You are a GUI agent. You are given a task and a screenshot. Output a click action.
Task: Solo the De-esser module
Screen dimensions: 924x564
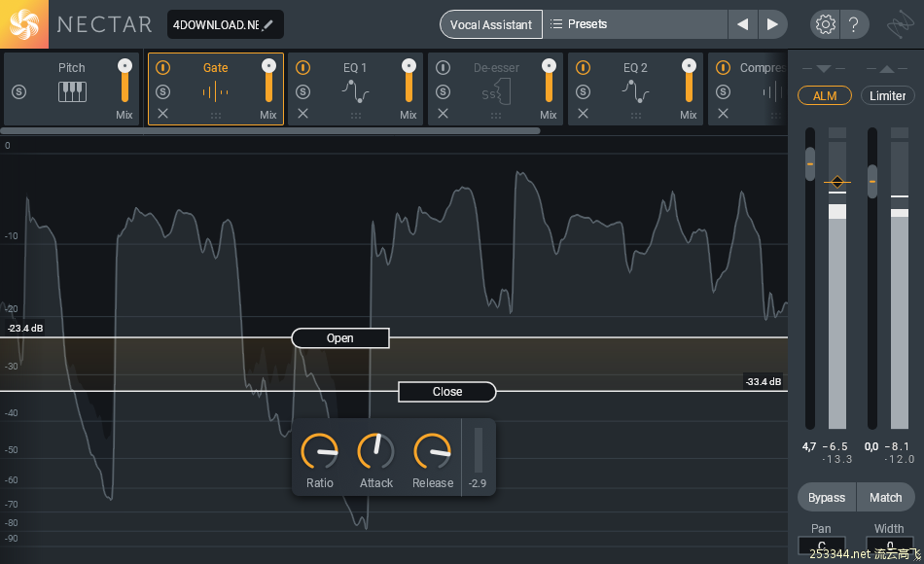pyautogui.click(x=444, y=92)
